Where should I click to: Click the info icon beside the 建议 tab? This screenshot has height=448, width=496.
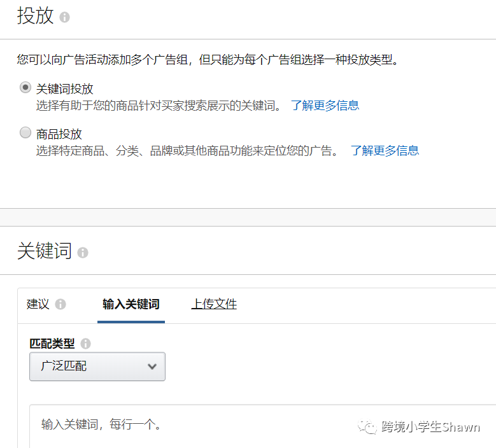60,304
